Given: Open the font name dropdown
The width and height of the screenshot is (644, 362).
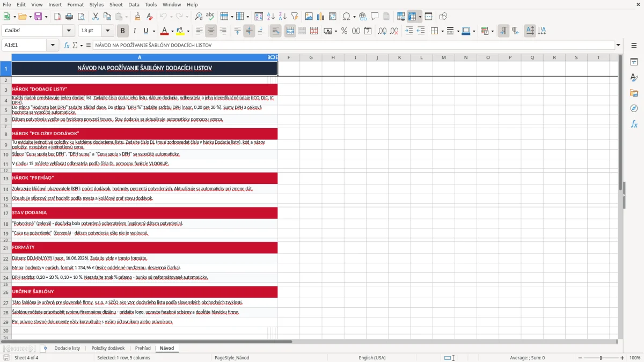Looking at the screenshot, I should point(68,31).
